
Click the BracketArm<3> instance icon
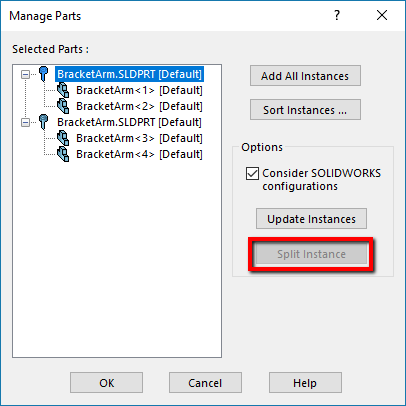(x=63, y=138)
